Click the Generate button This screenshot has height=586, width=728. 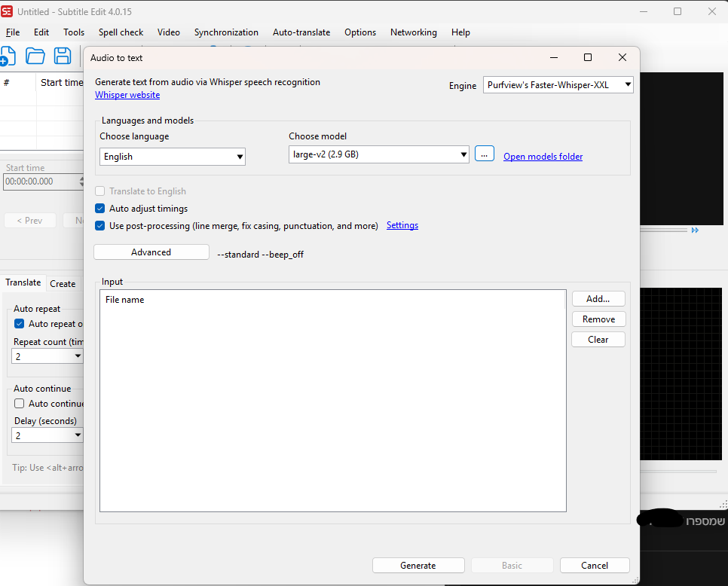point(418,566)
